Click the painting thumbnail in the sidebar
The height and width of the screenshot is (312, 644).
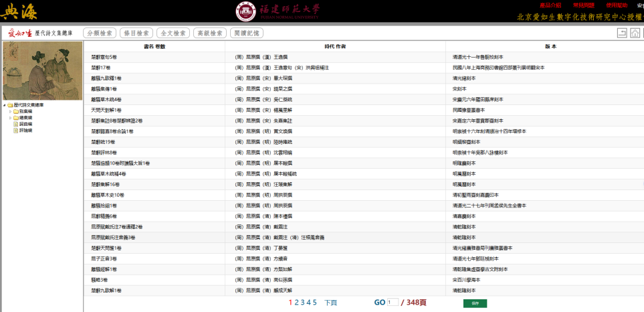click(41, 71)
